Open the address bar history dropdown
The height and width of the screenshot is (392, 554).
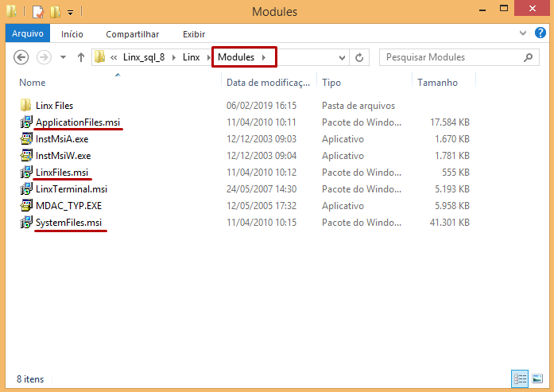click(x=342, y=57)
